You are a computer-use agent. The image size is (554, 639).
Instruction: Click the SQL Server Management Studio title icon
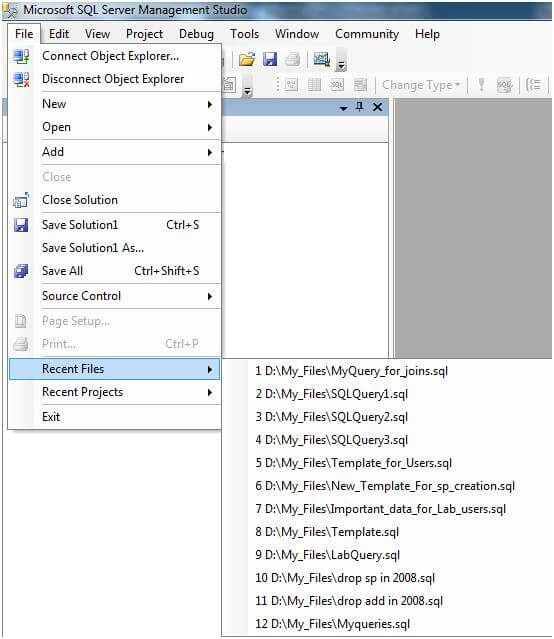pyautogui.click(x=10, y=10)
